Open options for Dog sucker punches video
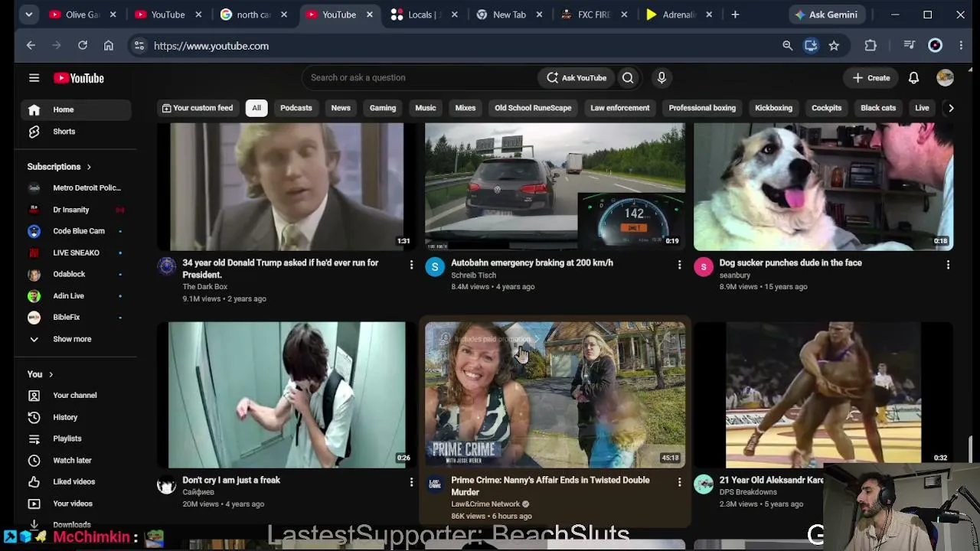 pos(948,265)
